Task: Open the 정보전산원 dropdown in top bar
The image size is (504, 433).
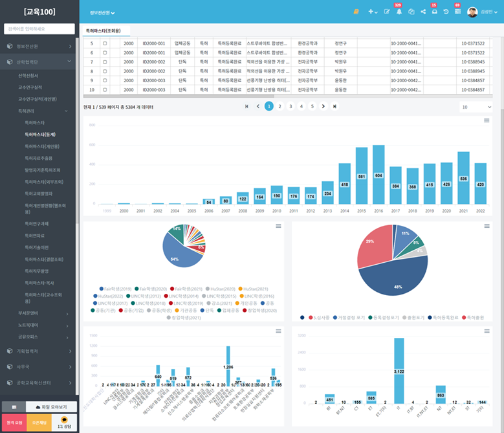Action: click(102, 13)
